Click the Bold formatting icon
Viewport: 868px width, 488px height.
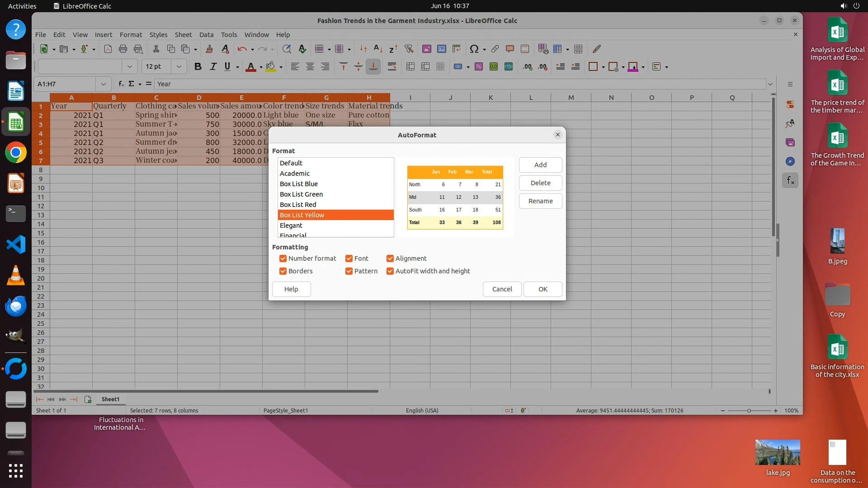(x=198, y=67)
